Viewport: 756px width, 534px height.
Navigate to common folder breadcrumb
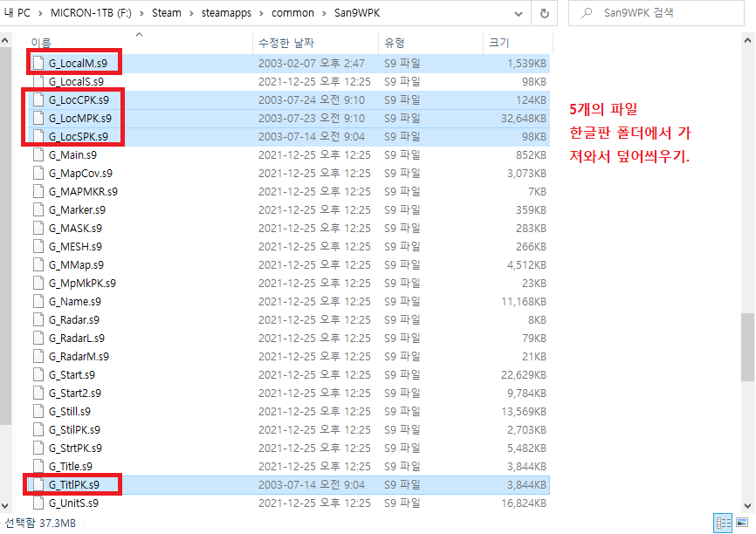(x=292, y=13)
